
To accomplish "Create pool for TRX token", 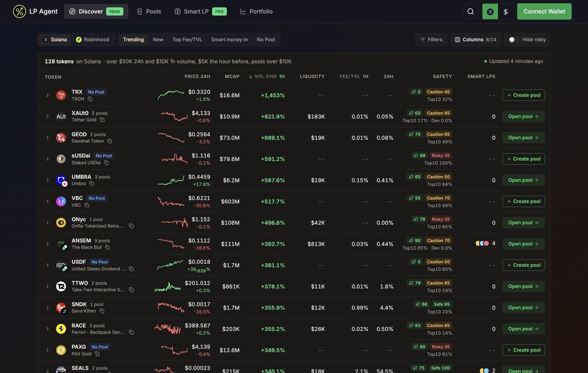I will point(524,95).
